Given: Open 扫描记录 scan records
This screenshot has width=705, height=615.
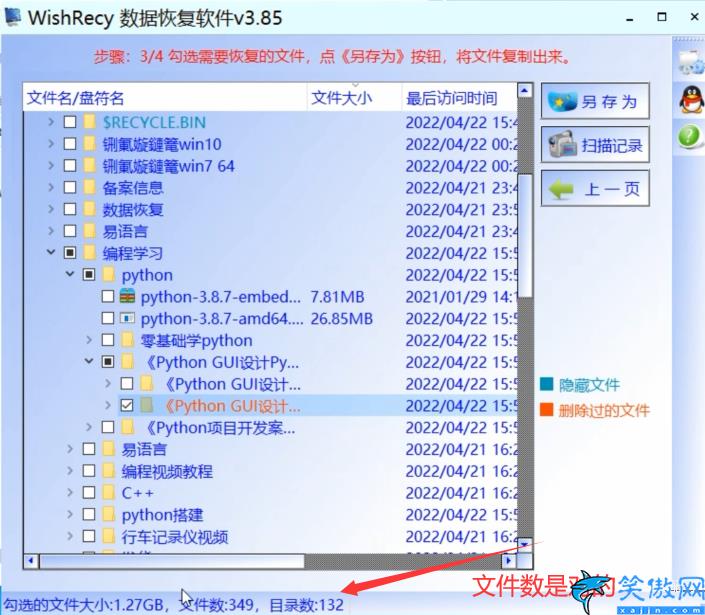Looking at the screenshot, I should tap(595, 145).
